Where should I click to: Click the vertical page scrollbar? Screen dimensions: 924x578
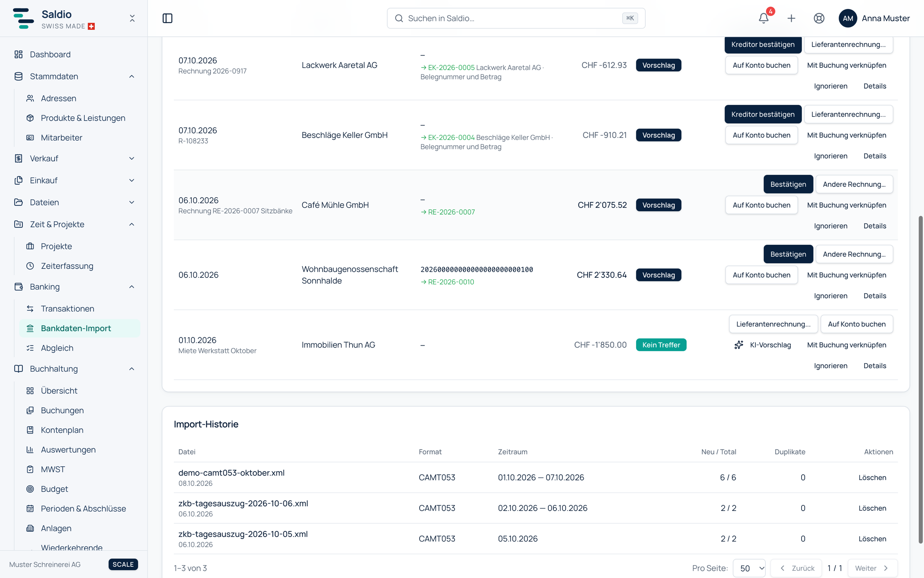(920, 380)
